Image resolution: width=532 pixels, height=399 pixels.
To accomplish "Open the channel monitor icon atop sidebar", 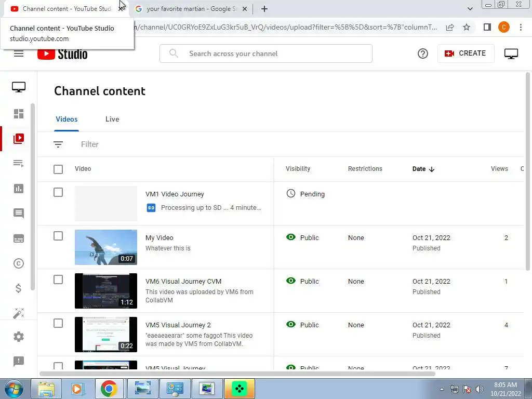I will click(x=19, y=87).
